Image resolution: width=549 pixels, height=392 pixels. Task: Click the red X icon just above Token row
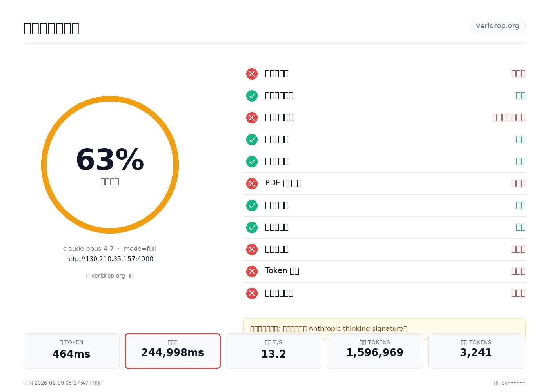(x=252, y=249)
